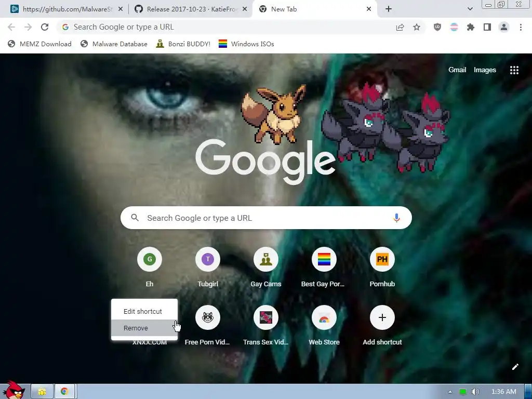Open the Malware Database bookmark
The image size is (532, 399).
114,44
